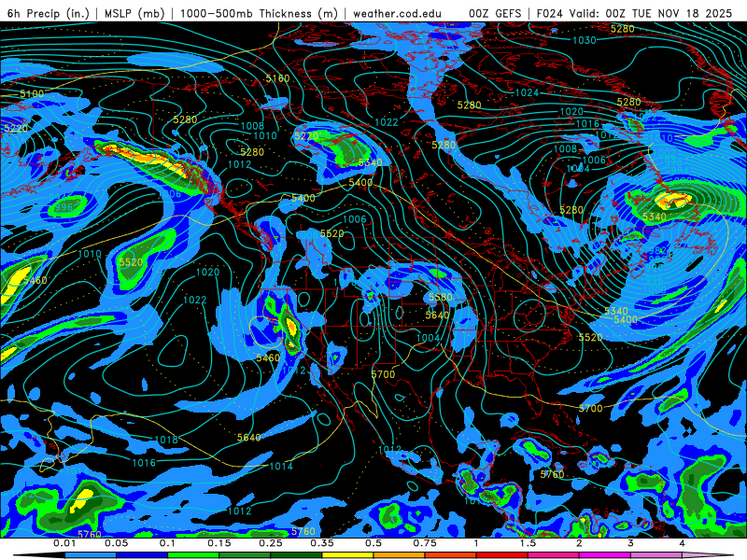
Task: Click the '00Z GEFS' model label
Action: point(495,13)
